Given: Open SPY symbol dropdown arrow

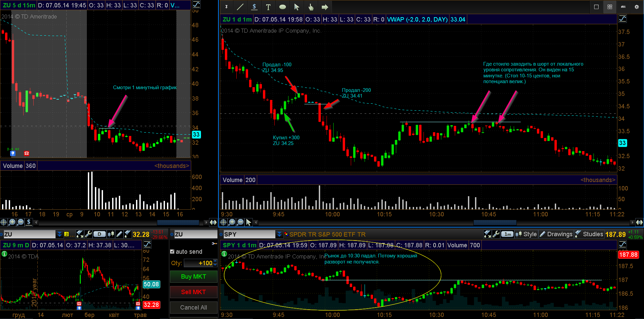Looking at the screenshot, I should [279, 234].
